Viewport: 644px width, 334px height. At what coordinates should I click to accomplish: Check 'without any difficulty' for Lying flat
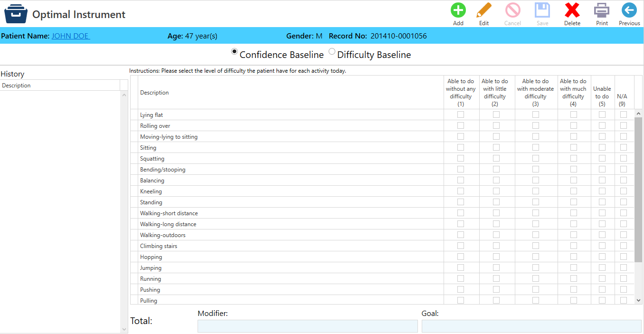point(460,114)
